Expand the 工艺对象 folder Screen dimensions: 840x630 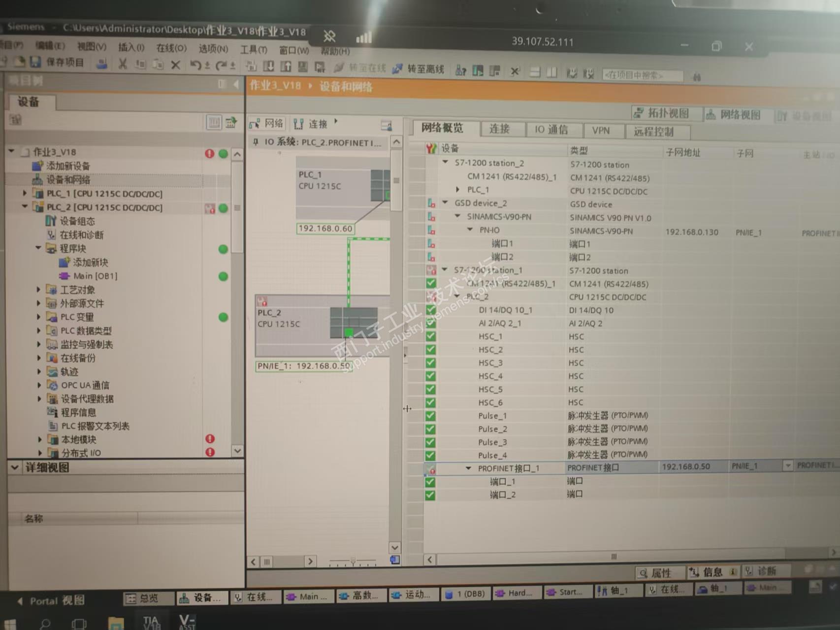click(38, 290)
